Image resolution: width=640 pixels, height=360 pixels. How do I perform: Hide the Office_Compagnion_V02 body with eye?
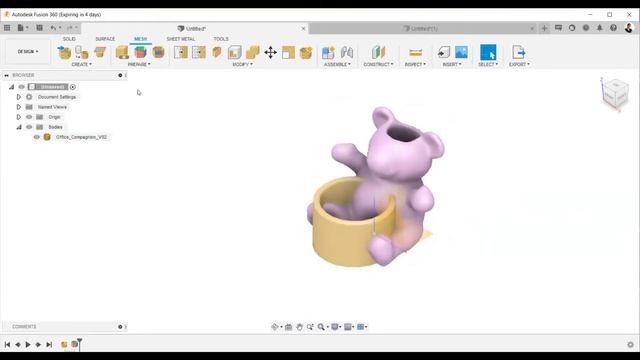coord(37,137)
